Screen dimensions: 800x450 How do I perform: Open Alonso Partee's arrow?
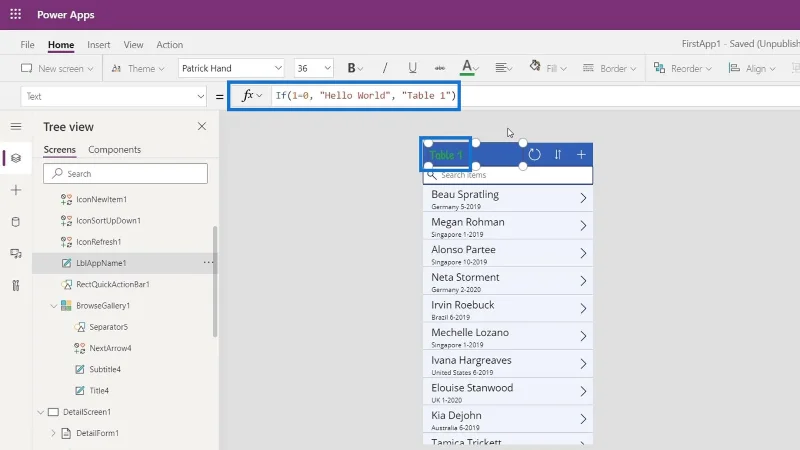tap(583, 253)
